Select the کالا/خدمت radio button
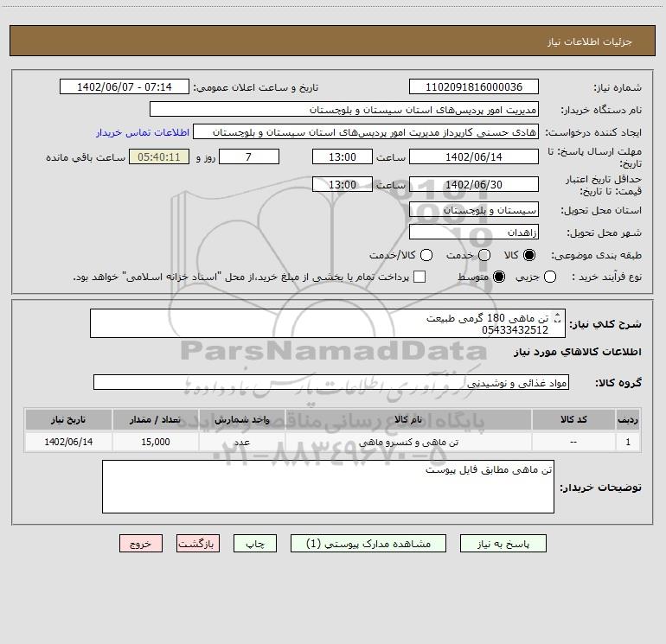 [426, 255]
